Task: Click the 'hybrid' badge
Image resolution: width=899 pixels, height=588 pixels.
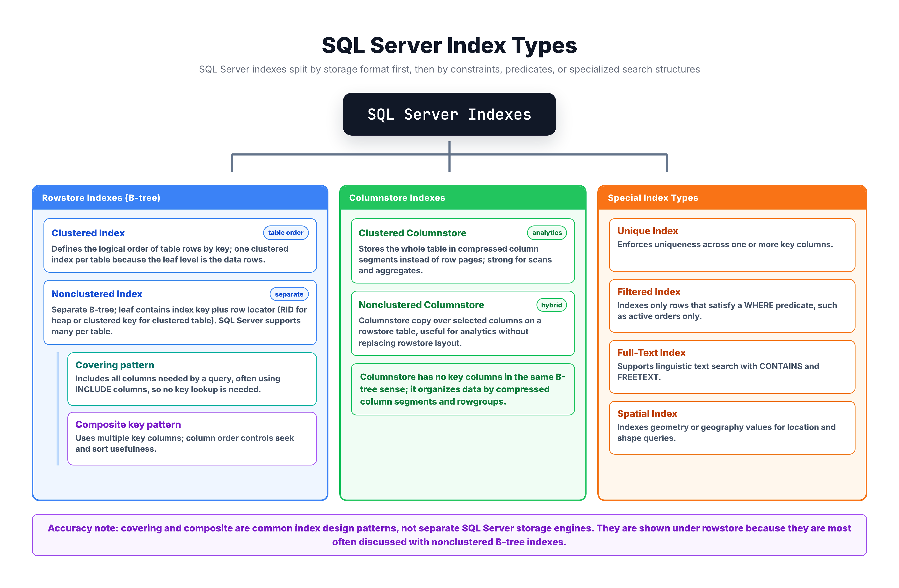Action: [551, 305]
